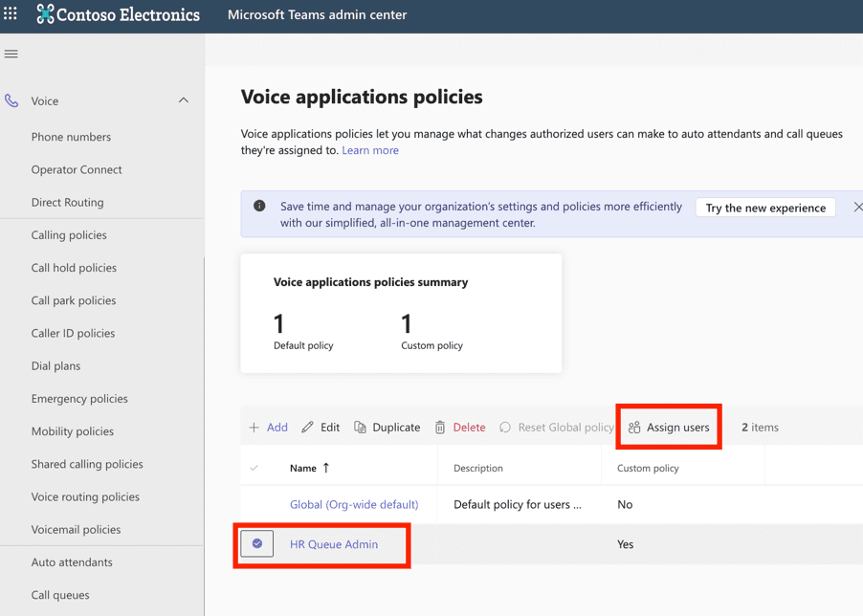Screen dimensions: 863x616
Task: Click the Custom policy column header
Action: tap(648, 468)
